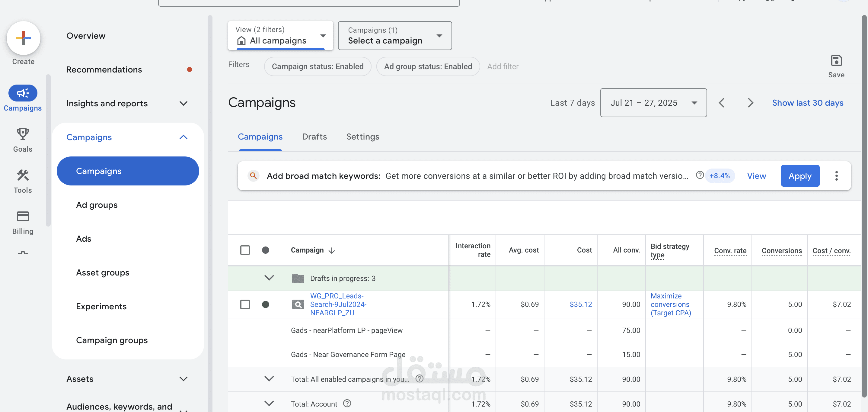The height and width of the screenshot is (412, 868).
Task: Open WG_PRO_Leads-Search campaign link
Action: click(x=338, y=304)
